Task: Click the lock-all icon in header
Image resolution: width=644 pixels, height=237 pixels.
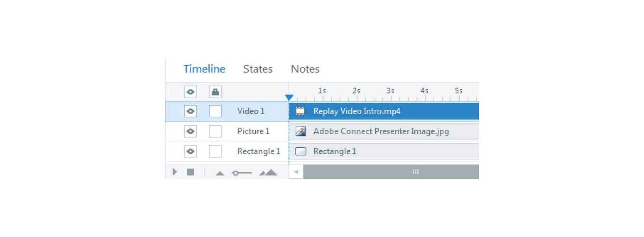Action: pyautogui.click(x=215, y=92)
